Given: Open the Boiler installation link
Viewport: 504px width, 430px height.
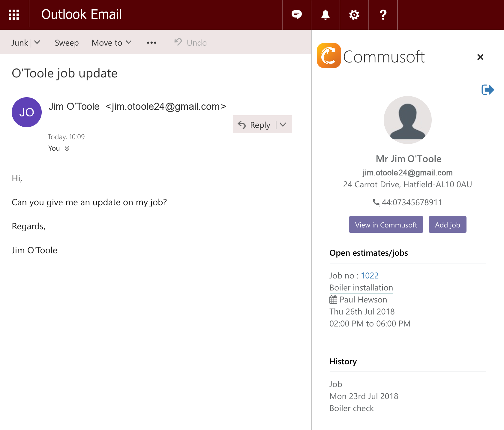Looking at the screenshot, I should click(x=361, y=288).
